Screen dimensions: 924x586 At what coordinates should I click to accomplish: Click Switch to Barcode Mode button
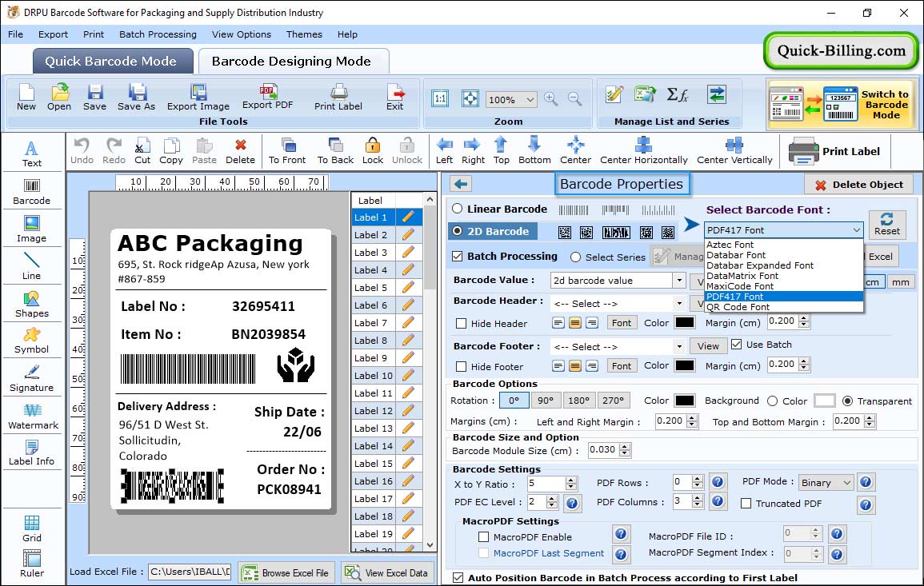[841, 105]
